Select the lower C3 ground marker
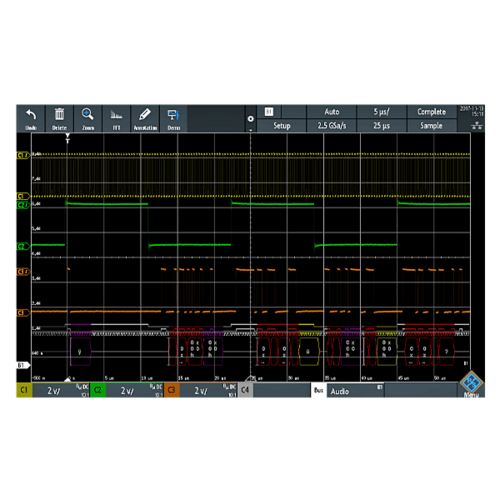 pyautogui.click(x=23, y=313)
